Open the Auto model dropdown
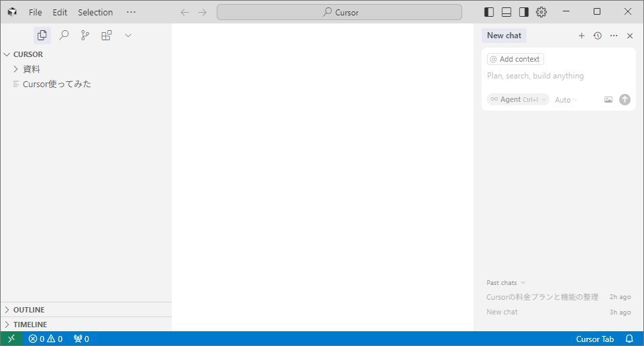 tap(566, 100)
